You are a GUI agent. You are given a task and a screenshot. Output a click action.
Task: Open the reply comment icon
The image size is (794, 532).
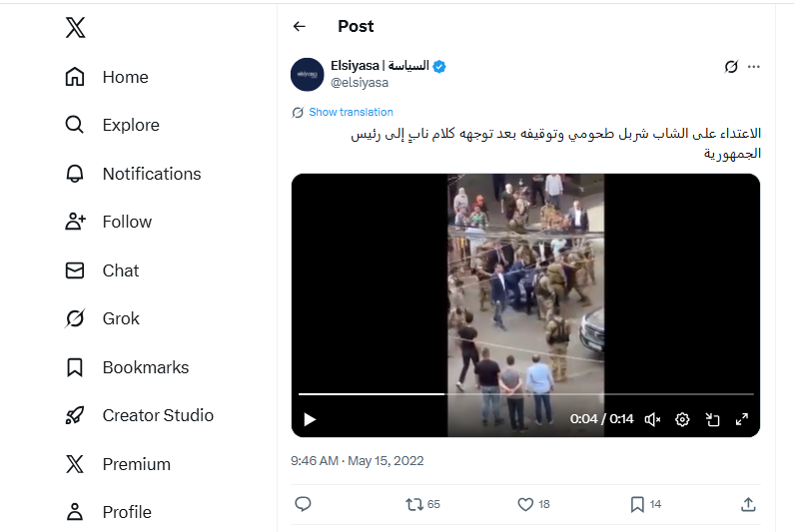304,505
